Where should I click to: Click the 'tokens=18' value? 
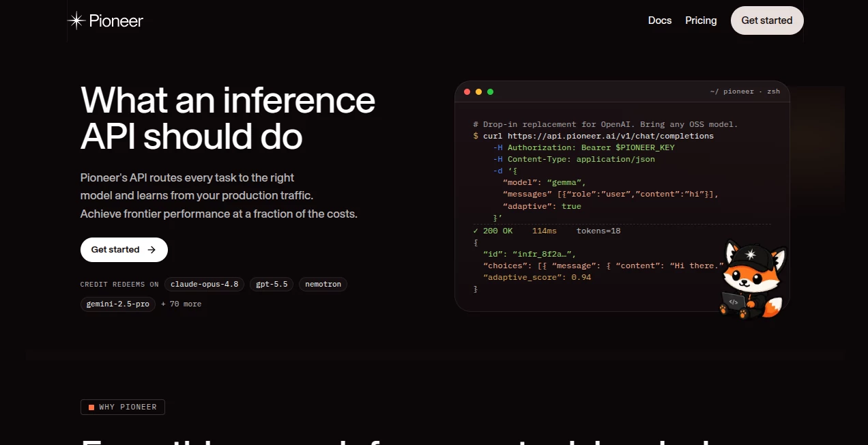(598, 231)
